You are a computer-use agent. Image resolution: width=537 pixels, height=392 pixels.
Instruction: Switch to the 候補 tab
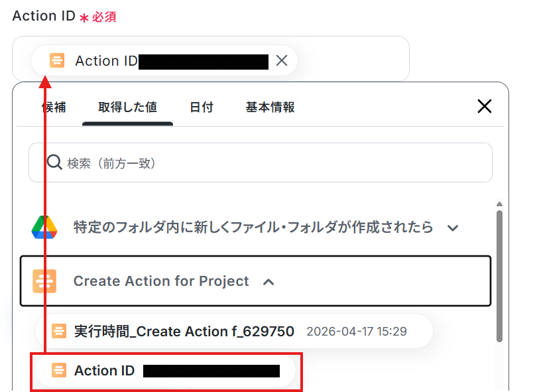54,107
